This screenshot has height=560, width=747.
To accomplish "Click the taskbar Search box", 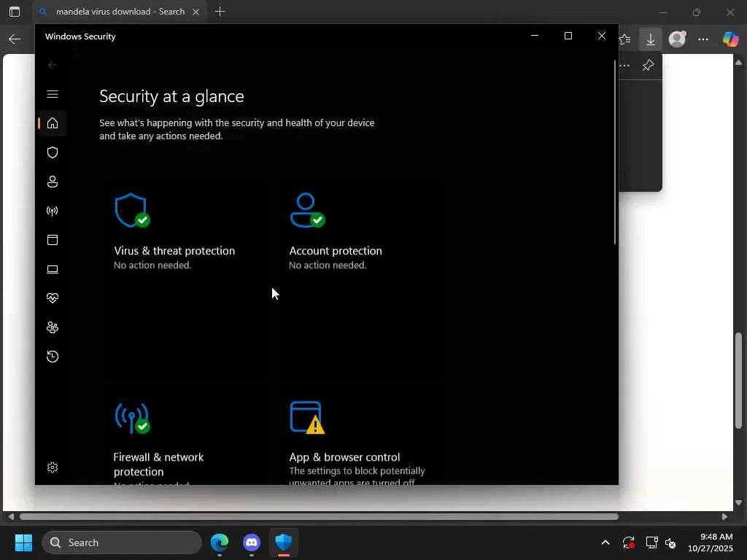I will coord(122,542).
